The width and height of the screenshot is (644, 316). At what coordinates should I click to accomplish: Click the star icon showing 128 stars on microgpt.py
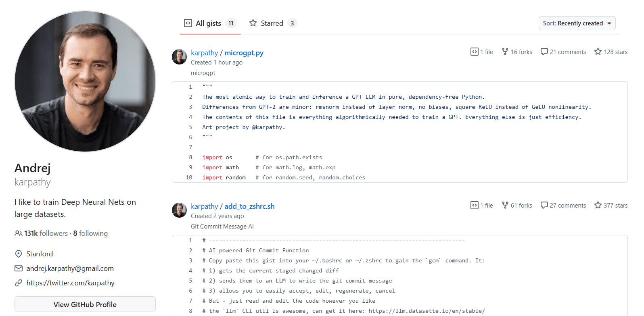(x=598, y=52)
